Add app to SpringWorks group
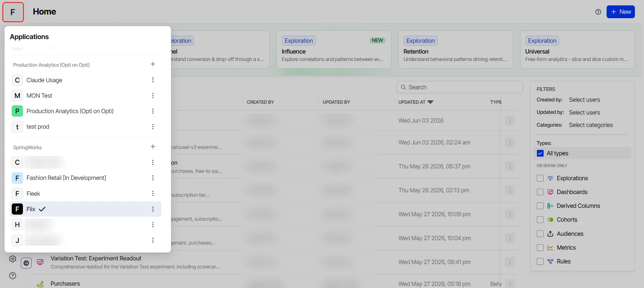Screen dimensions: 644x288 coord(153,147)
